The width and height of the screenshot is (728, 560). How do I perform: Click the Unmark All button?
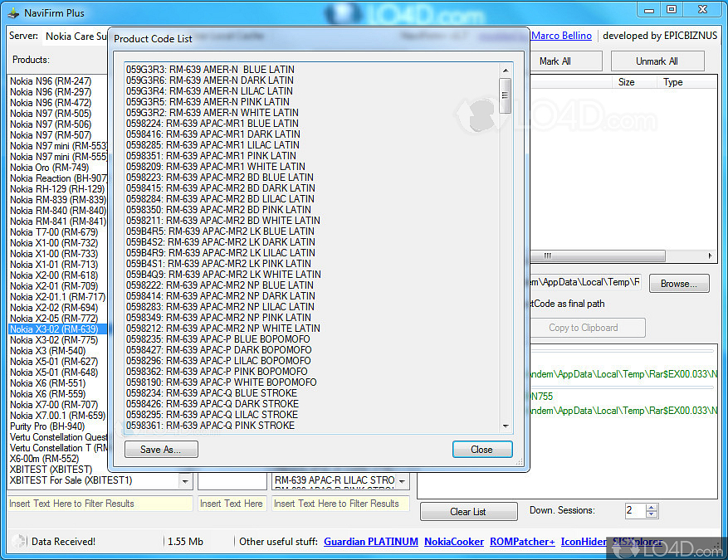point(657,61)
